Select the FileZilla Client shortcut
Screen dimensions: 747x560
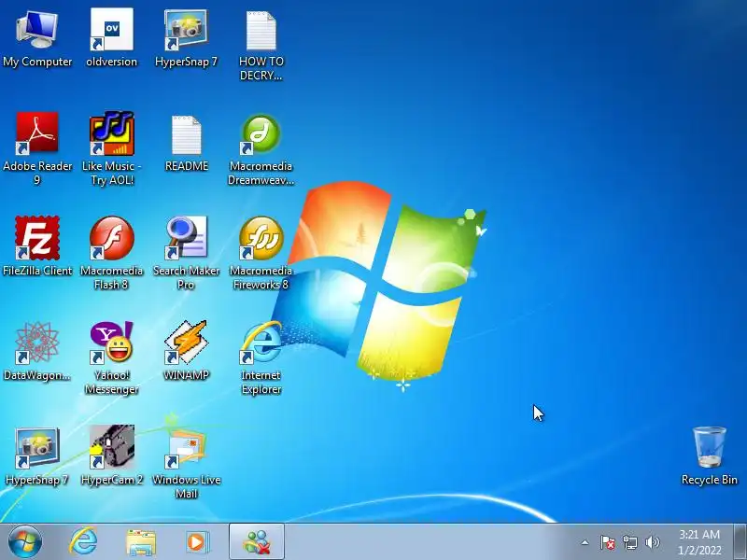(x=37, y=246)
